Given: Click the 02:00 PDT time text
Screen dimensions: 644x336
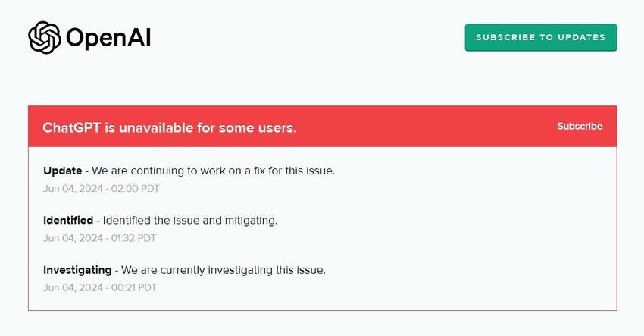Looking at the screenshot, I should coord(139,188).
